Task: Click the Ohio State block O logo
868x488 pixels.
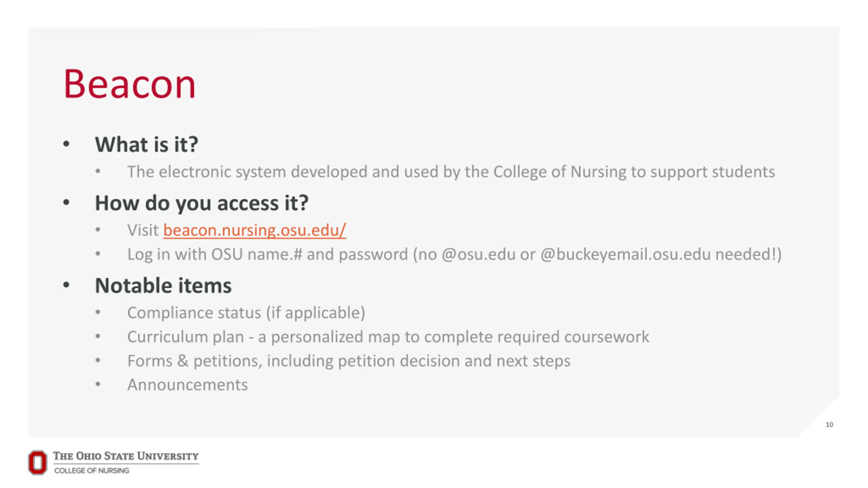Action: pyautogui.click(x=37, y=462)
